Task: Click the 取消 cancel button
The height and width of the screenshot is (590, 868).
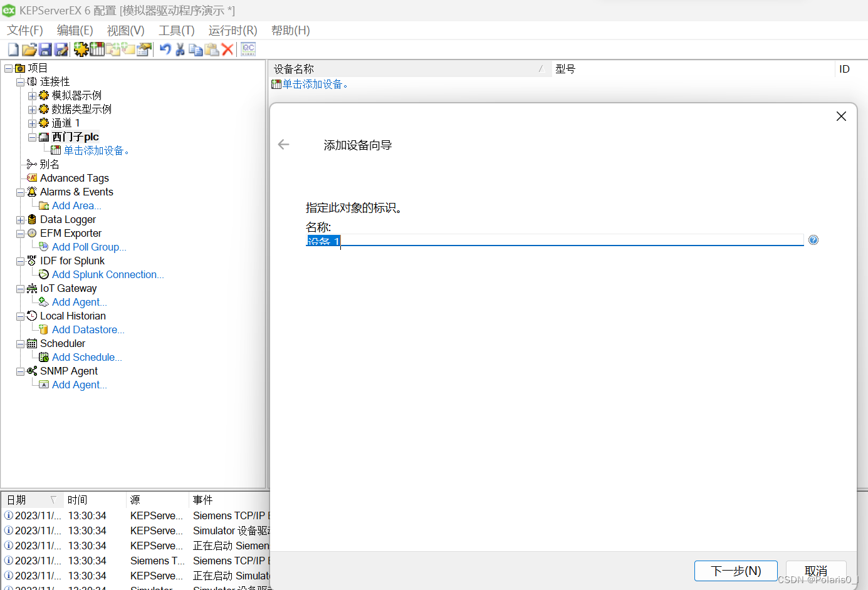Action: click(816, 571)
